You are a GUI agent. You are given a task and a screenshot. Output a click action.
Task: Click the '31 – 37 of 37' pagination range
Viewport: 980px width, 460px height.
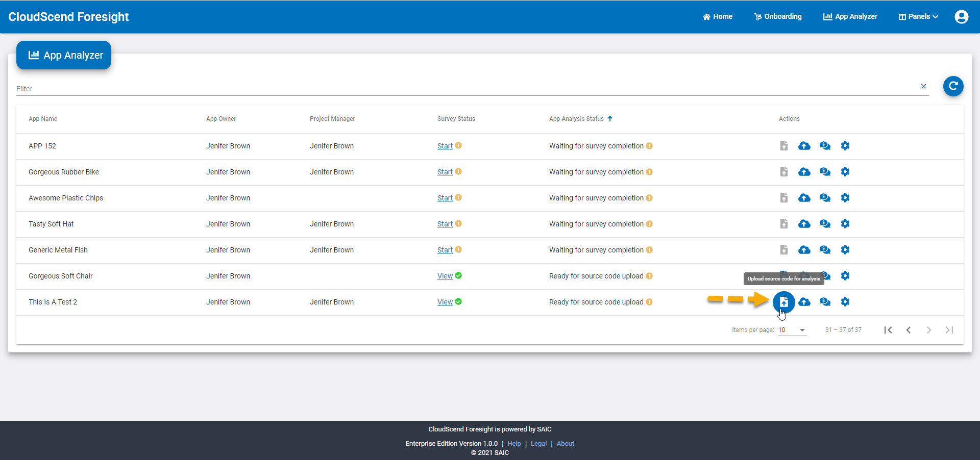coord(843,330)
